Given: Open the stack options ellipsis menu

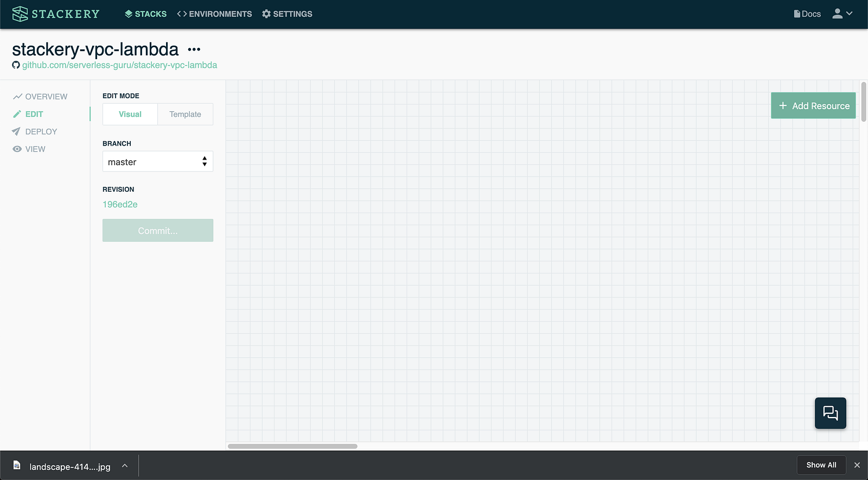Looking at the screenshot, I should pyautogui.click(x=194, y=49).
